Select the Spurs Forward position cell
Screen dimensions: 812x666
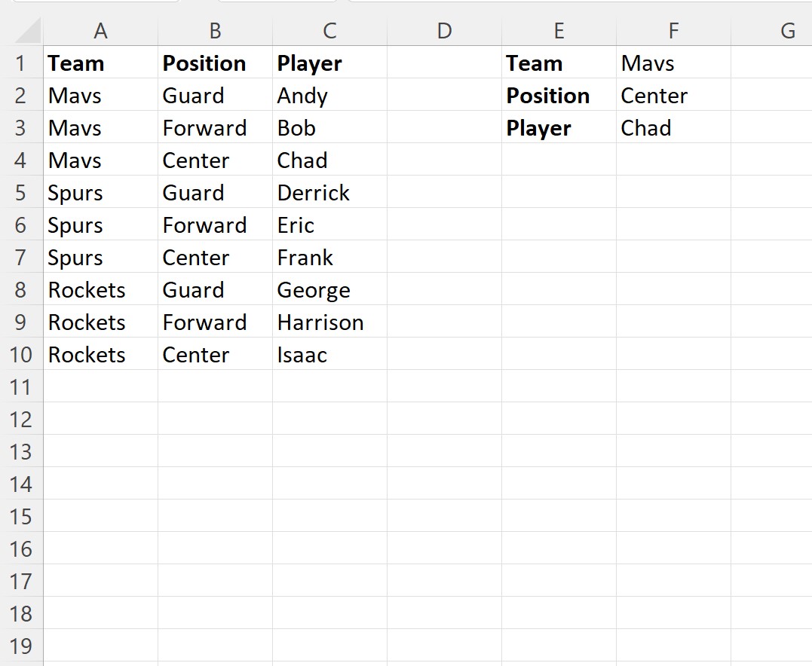click(215, 225)
